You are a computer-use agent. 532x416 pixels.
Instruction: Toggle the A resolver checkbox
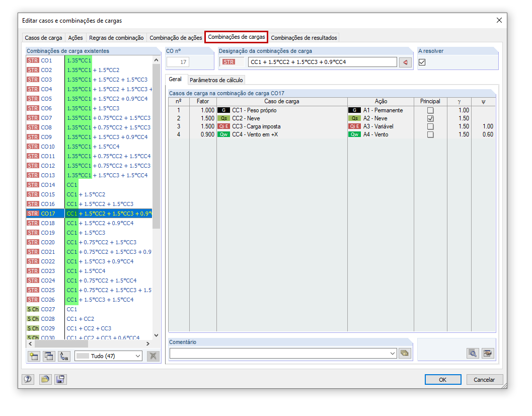422,62
